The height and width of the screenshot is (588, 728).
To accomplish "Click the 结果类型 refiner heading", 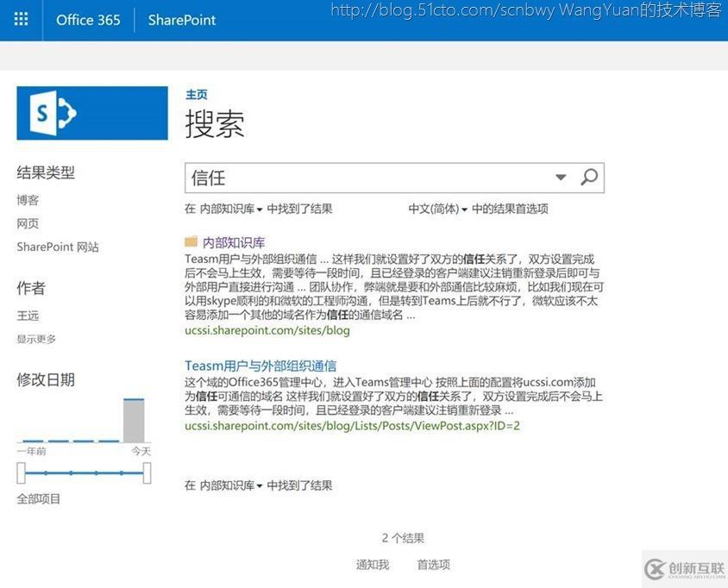I will pyautogui.click(x=46, y=172).
